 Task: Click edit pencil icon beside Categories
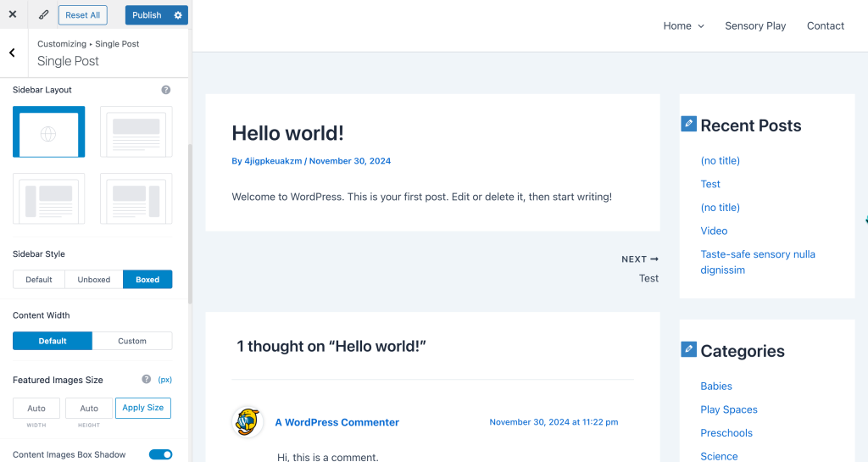pos(688,349)
